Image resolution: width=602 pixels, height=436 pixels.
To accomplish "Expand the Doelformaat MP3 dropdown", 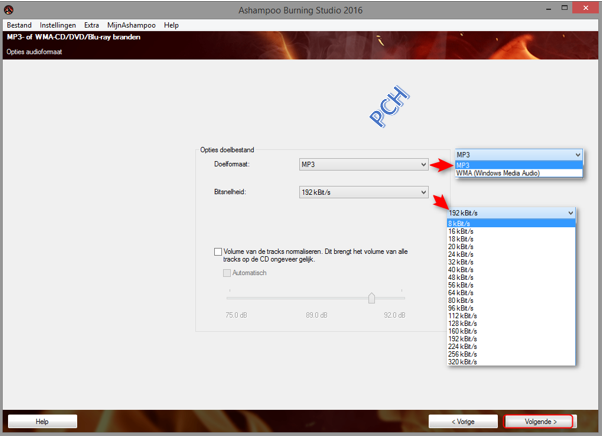I will click(363, 165).
